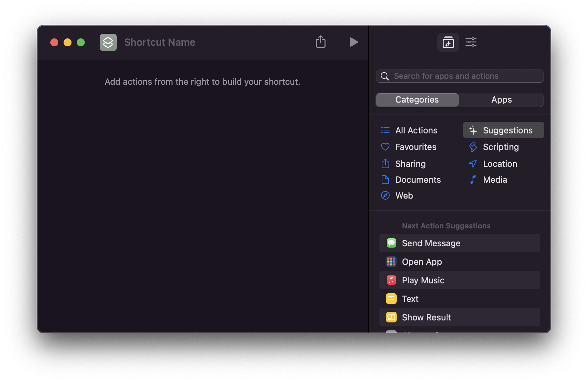Open the Documents category
The height and width of the screenshot is (382, 588).
pos(418,180)
